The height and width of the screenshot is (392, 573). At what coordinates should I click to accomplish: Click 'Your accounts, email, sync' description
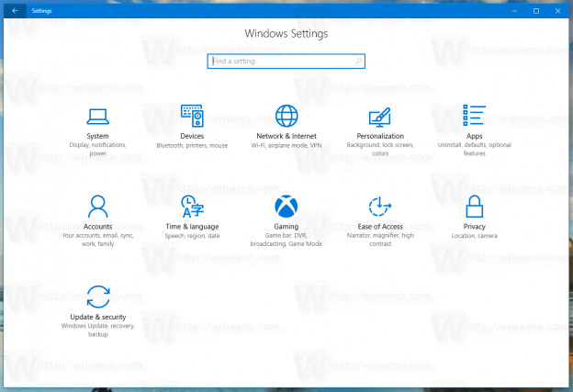pos(97,240)
